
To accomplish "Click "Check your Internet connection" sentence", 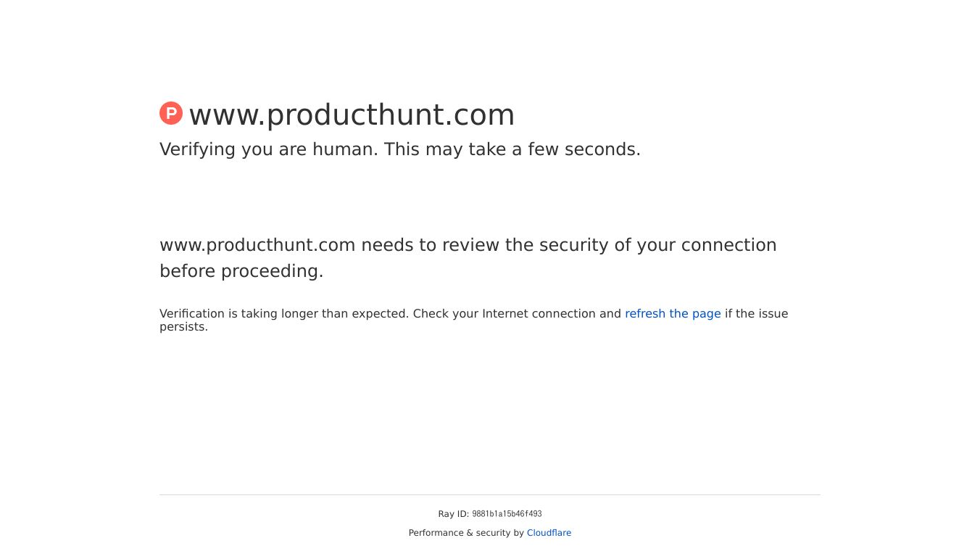I will coord(517,314).
